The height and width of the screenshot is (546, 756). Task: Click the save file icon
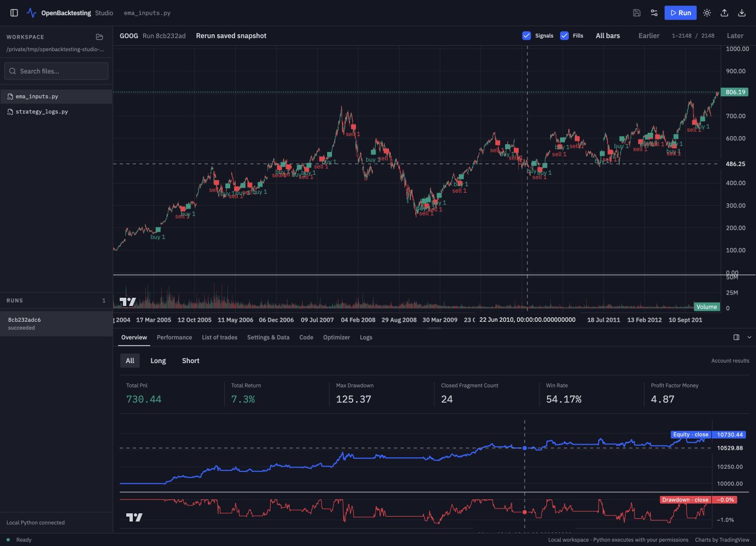(x=637, y=13)
